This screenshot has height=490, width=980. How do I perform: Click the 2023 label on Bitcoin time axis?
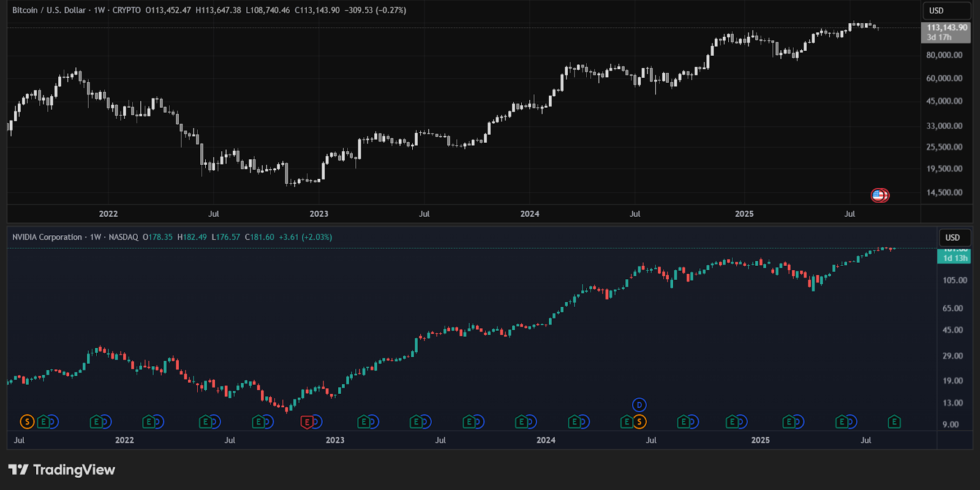[318, 214]
